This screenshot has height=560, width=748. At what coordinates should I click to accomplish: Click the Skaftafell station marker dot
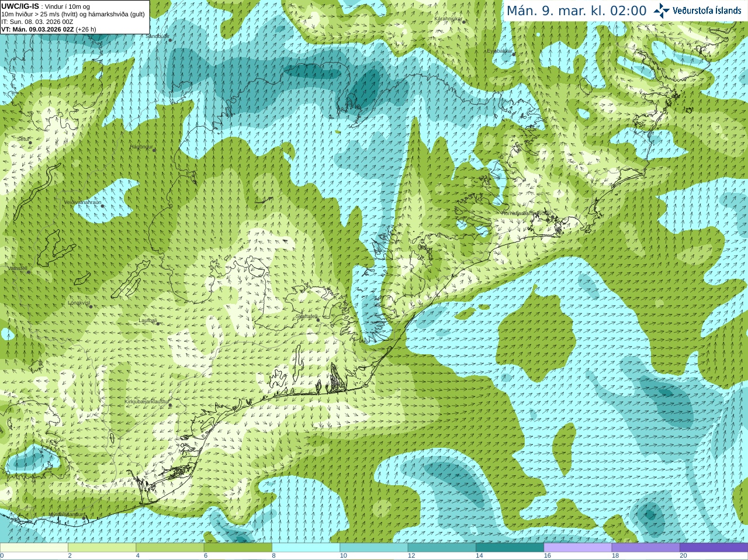(318, 320)
